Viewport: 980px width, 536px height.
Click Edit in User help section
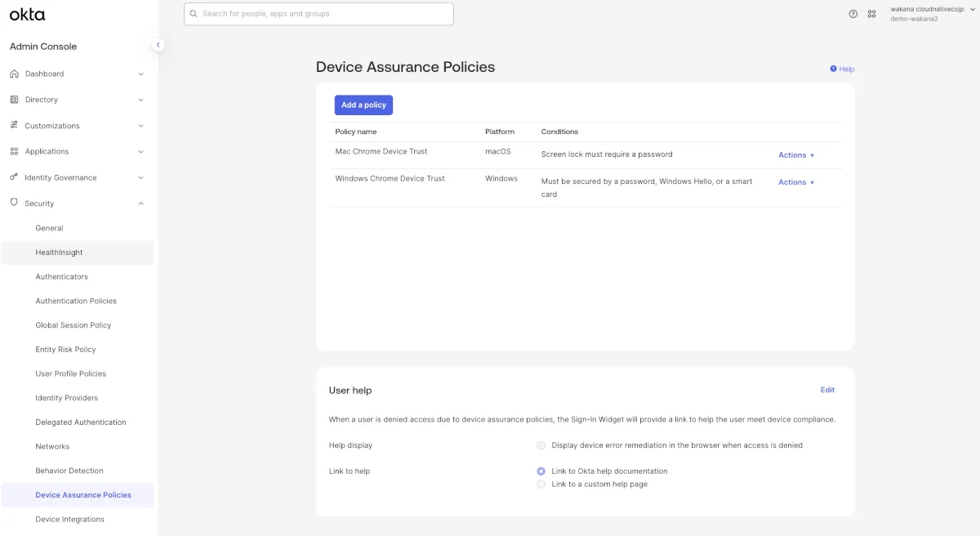[827, 391]
